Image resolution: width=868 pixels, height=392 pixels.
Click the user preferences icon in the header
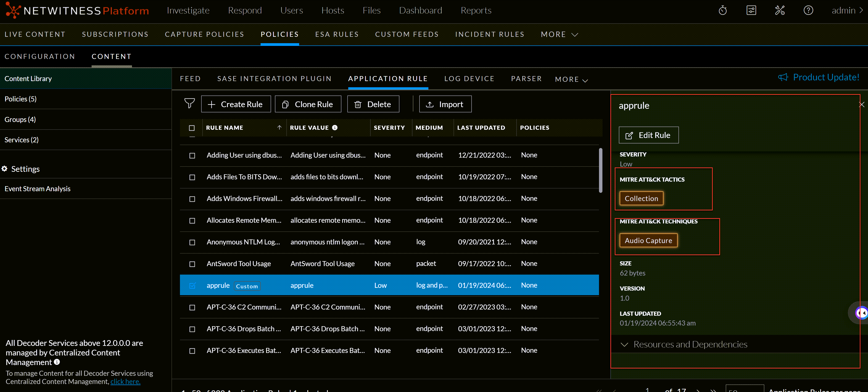pos(751,10)
